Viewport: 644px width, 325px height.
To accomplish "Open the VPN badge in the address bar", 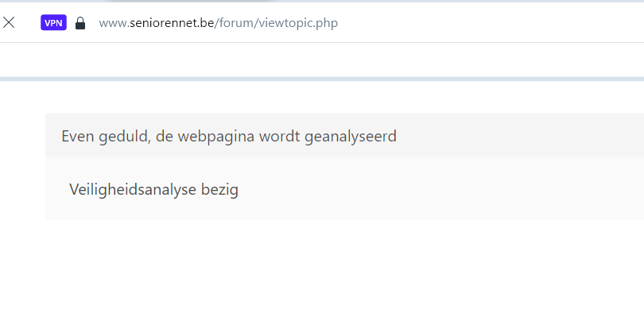I will [53, 22].
